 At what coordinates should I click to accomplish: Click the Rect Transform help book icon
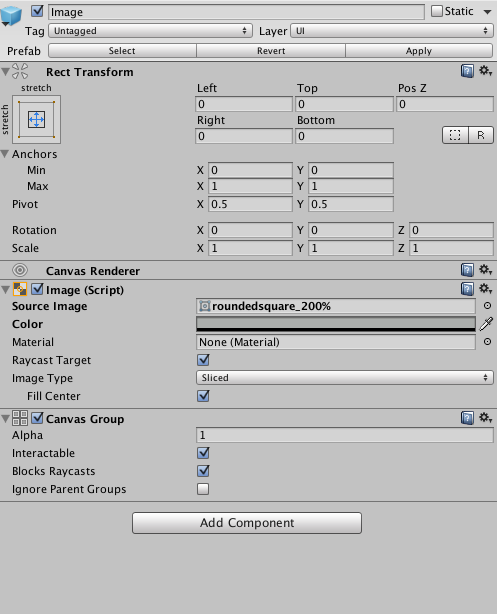[467, 71]
